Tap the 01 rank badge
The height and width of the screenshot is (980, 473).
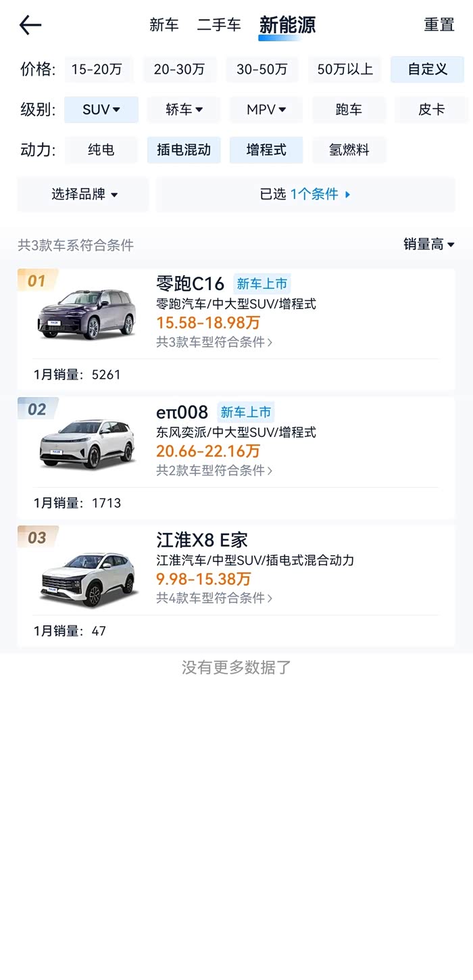37,281
